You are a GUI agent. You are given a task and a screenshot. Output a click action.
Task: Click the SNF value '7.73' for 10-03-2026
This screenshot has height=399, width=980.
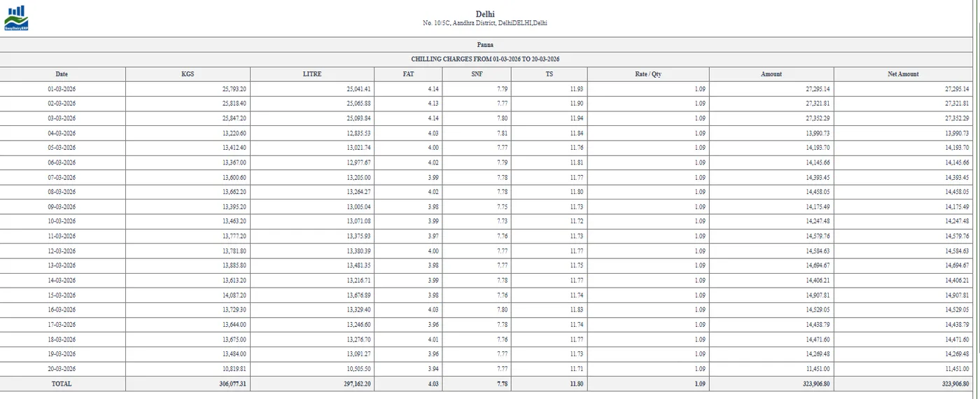point(502,221)
